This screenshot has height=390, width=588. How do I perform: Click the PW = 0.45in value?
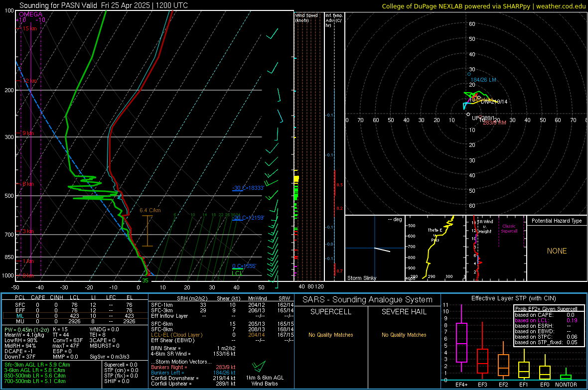click(x=26, y=329)
